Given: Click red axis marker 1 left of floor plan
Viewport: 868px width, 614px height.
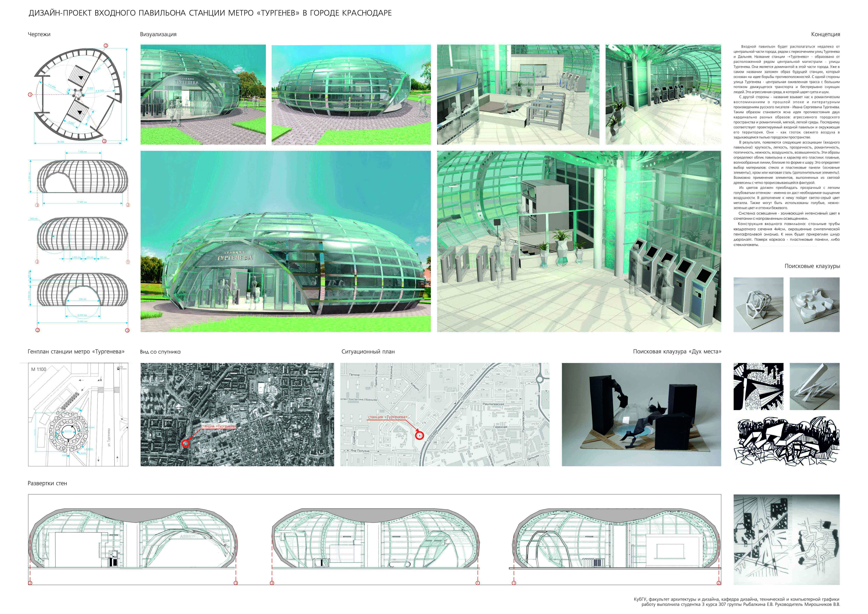Looking at the screenshot, I should [30, 95].
